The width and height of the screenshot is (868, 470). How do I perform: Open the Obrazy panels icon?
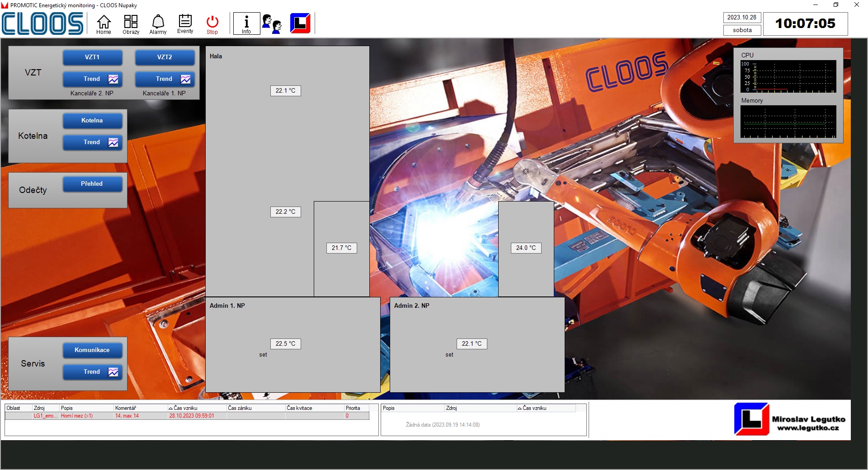pyautogui.click(x=131, y=24)
